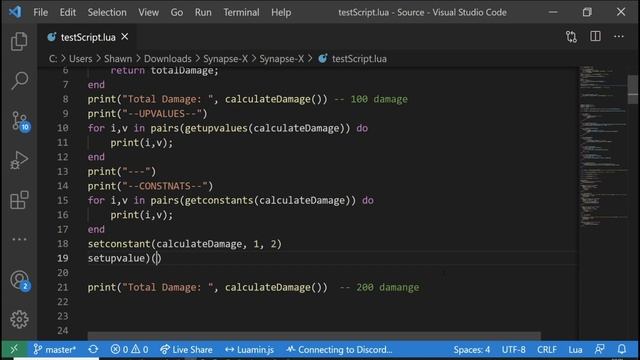Screen dimensions: 640x360
Task: Open Problems via errors and warnings count
Action: point(129,349)
